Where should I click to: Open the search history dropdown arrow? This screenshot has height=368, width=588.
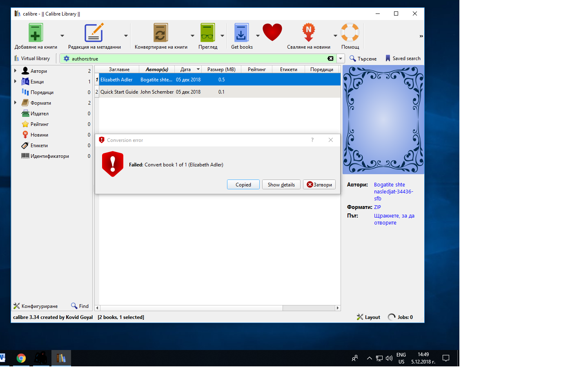point(341,58)
